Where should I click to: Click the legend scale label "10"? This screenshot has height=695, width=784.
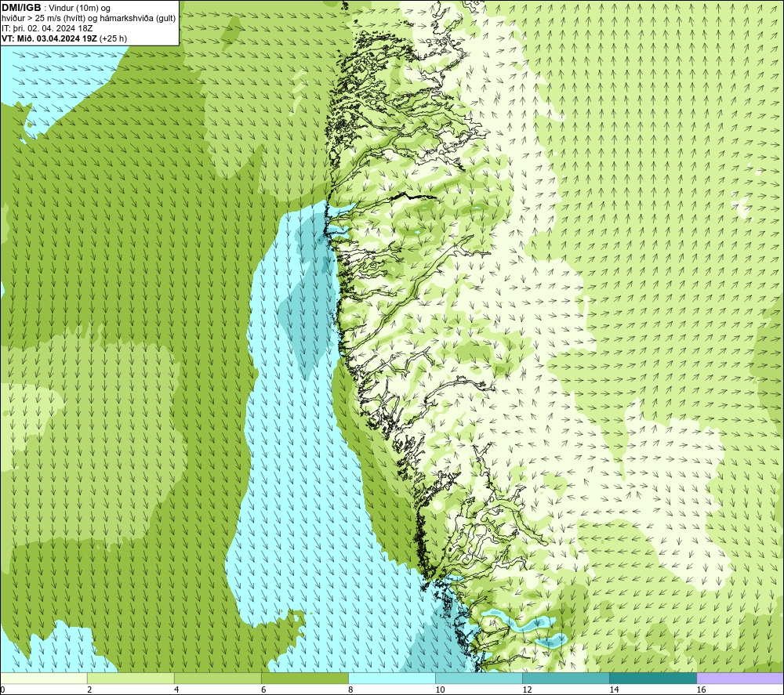click(440, 690)
